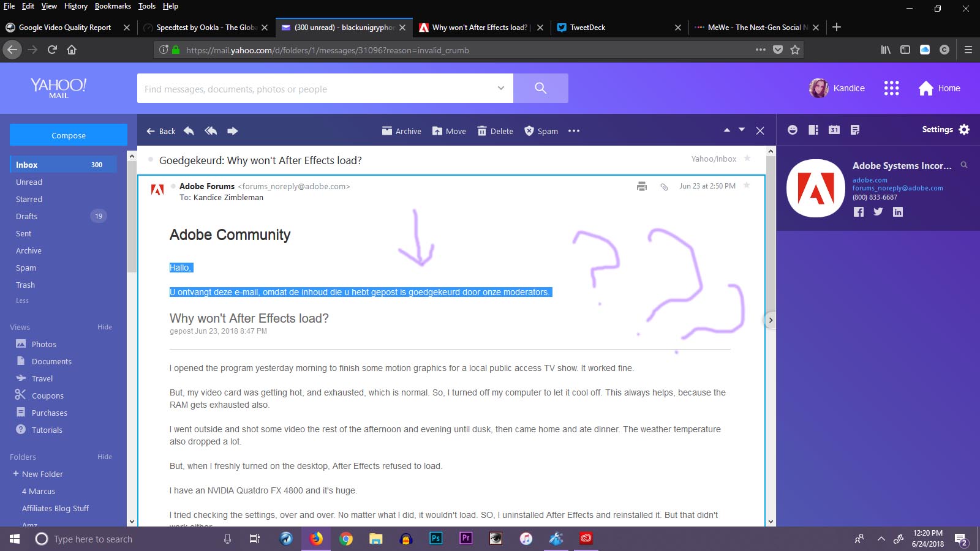Open the Inbox folder

[64, 165]
